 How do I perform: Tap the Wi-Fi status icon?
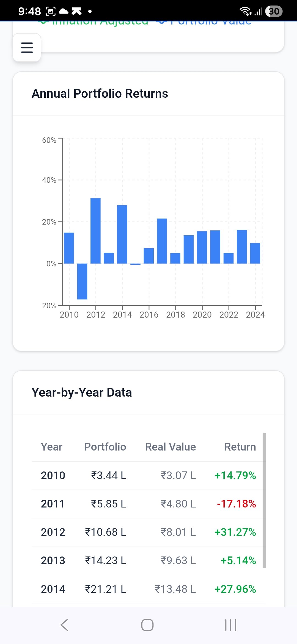pyautogui.click(x=245, y=11)
